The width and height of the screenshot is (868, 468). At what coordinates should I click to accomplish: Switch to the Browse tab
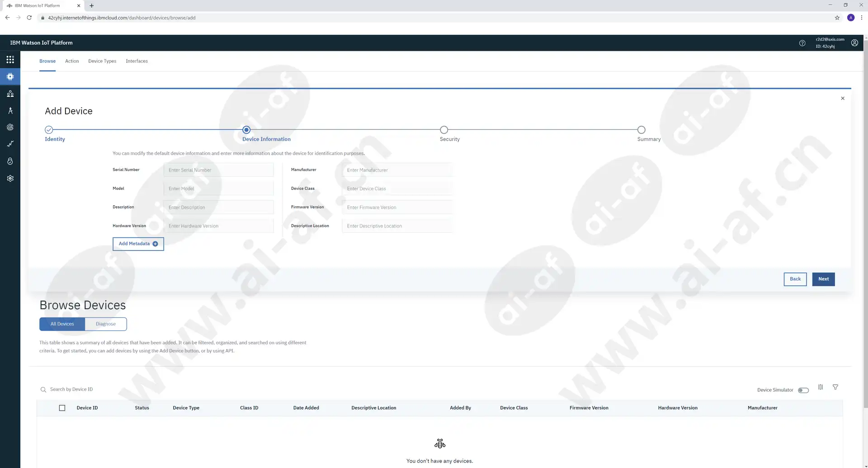47,61
